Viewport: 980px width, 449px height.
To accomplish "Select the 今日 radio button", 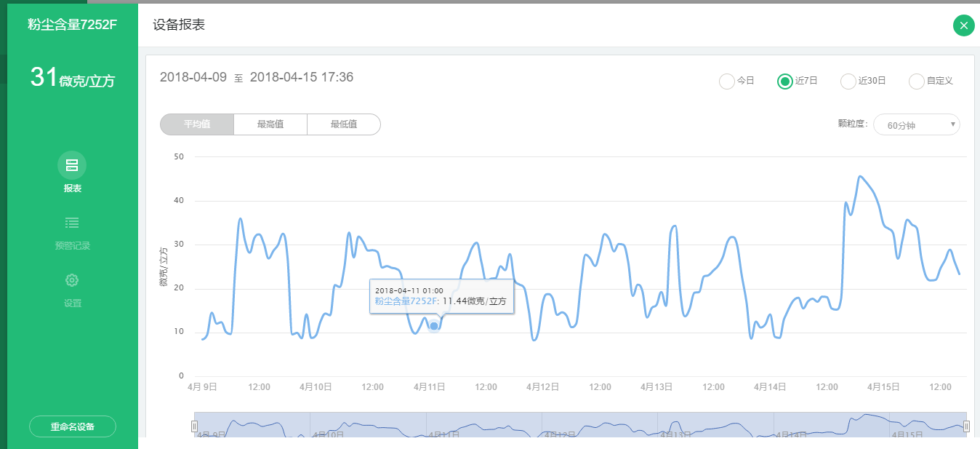I will click(x=726, y=82).
